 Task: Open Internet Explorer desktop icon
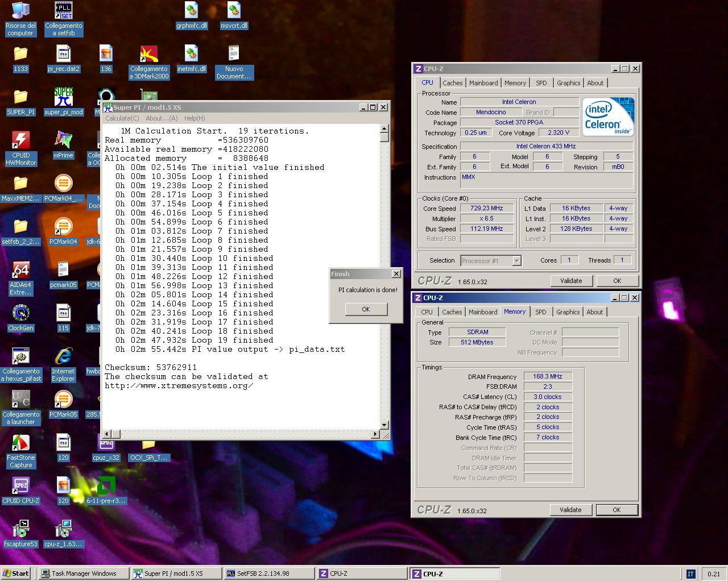click(63, 356)
